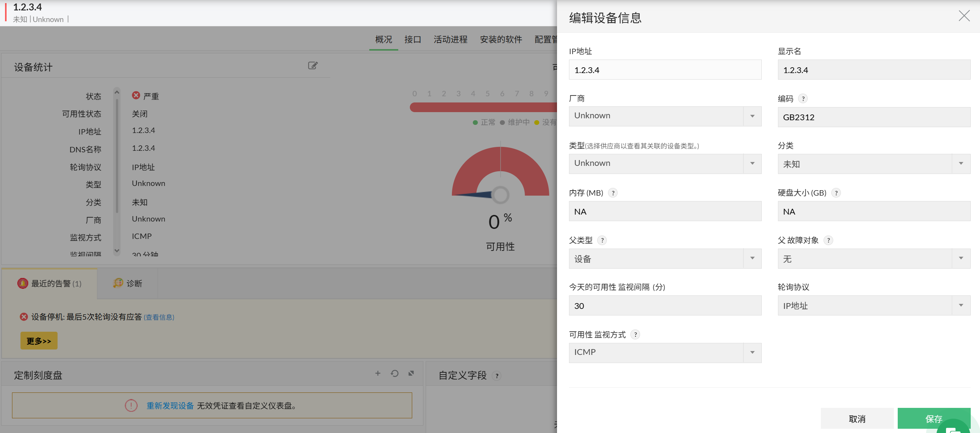980x433 pixels.
Task: Focus the 显示名 input field
Action: 874,70
